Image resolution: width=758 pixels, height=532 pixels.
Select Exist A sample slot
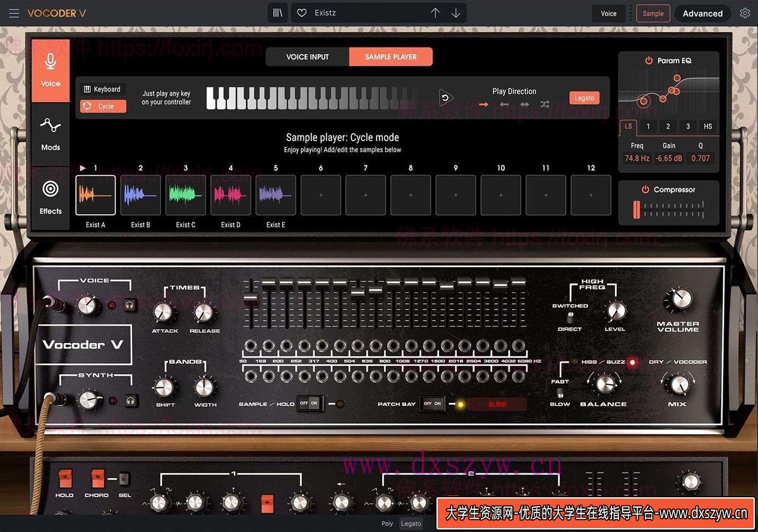pyautogui.click(x=96, y=195)
